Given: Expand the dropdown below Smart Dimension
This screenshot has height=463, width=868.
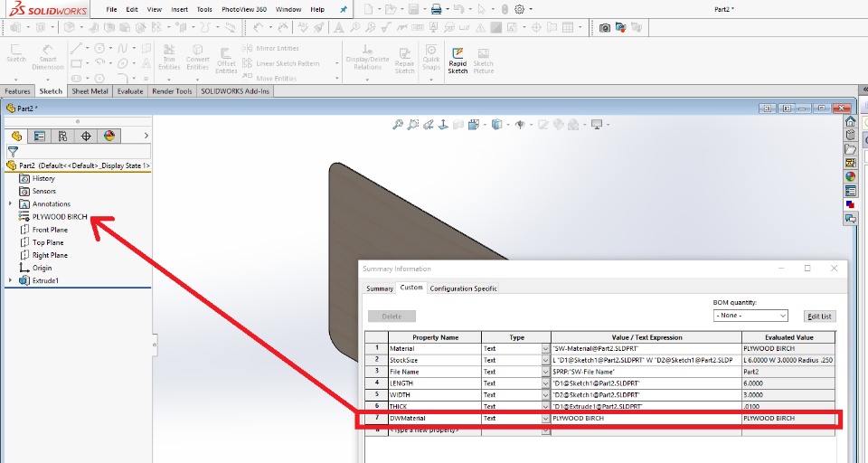Looking at the screenshot, I should [x=48, y=80].
